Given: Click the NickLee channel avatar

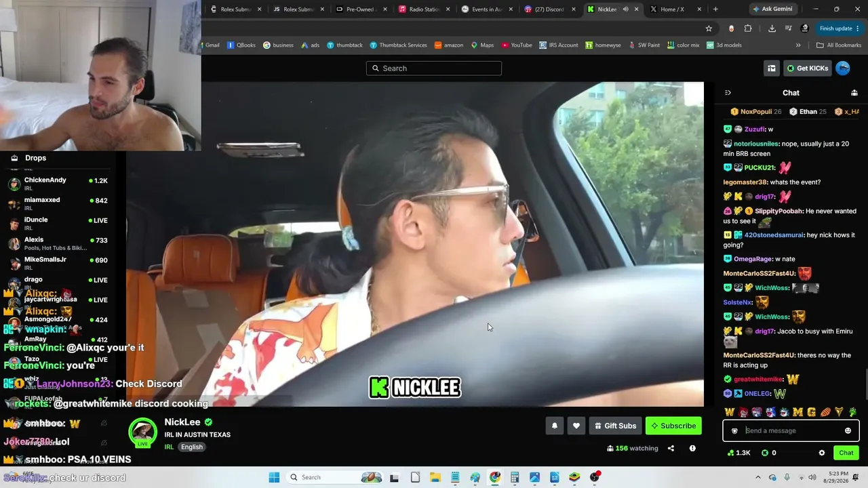Looking at the screenshot, I should (x=142, y=432).
